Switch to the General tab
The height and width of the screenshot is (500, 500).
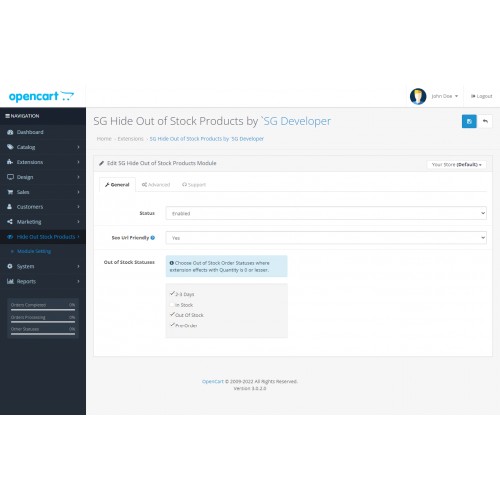pyautogui.click(x=117, y=185)
